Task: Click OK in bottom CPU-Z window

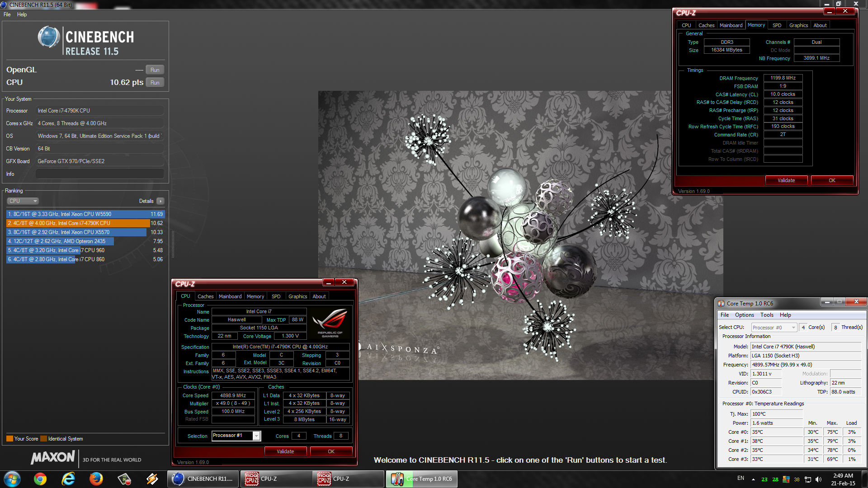Action: coord(331,451)
